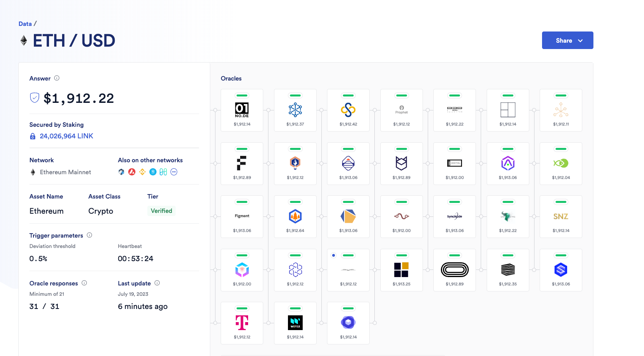Open the Share dropdown menu
644x356 pixels.
pyautogui.click(x=567, y=40)
